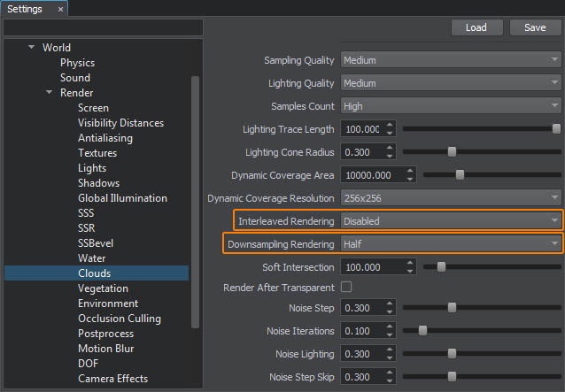The height and width of the screenshot is (392, 565).
Task: Collapse the World tree node
Action: coord(32,48)
